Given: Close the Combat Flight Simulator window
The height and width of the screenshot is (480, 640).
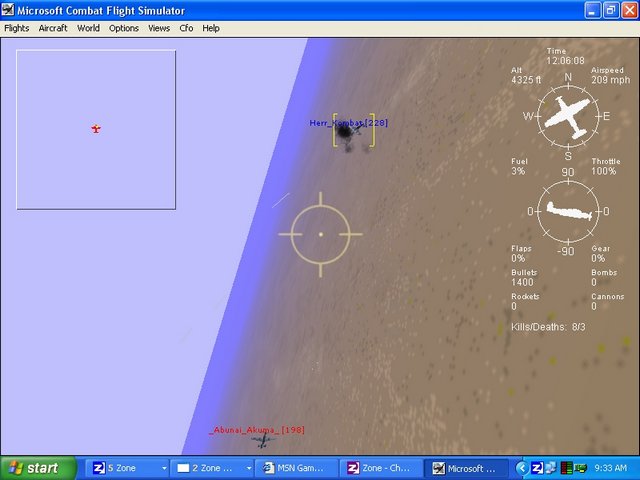Looking at the screenshot, I should [630, 10].
